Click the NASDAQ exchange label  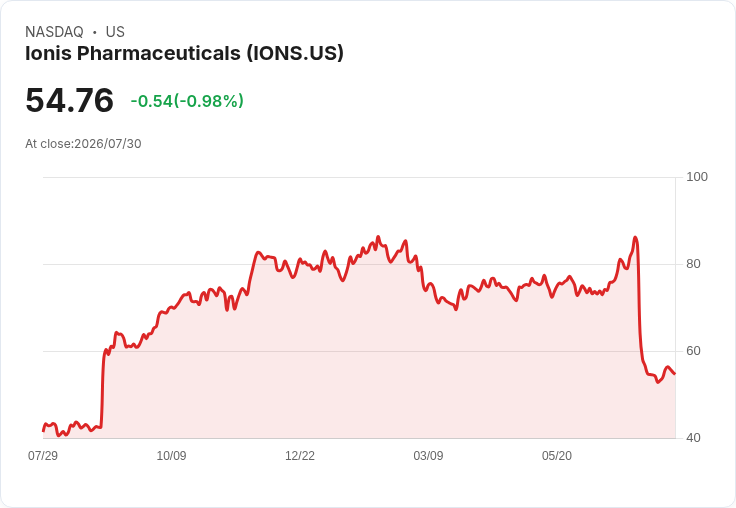point(54,31)
